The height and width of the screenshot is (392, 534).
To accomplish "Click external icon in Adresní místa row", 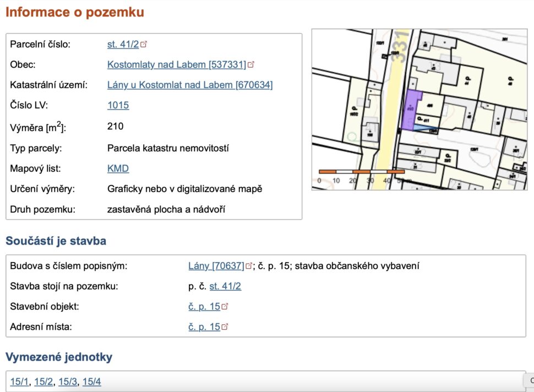I will (225, 327).
